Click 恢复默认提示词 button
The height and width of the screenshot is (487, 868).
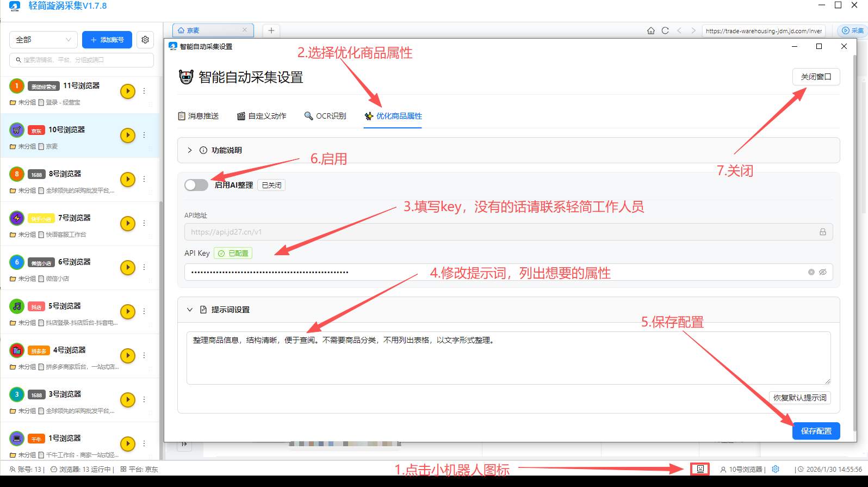[x=799, y=398]
